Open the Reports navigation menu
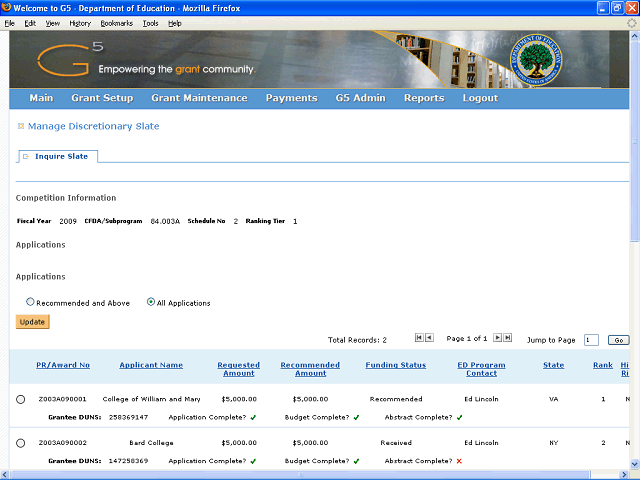Image resolution: width=640 pixels, height=480 pixels. pyautogui.click(x=424, y=98)
